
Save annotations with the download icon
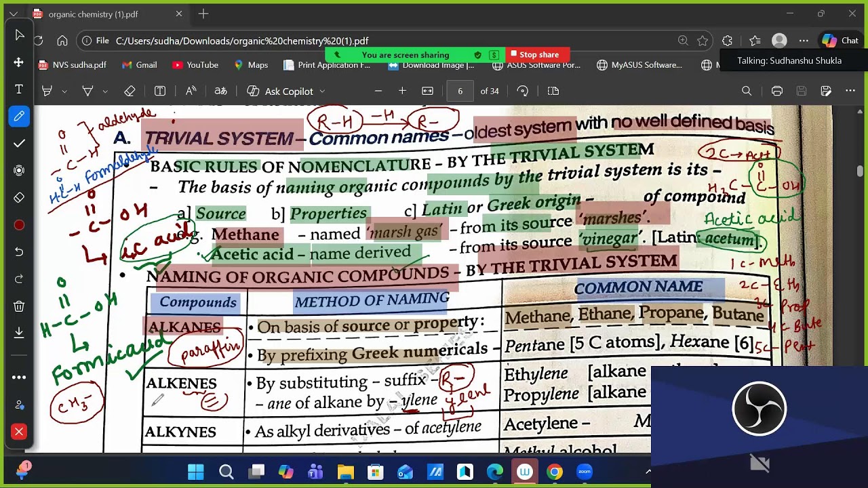pyautogui.click(x=19, y=332)
